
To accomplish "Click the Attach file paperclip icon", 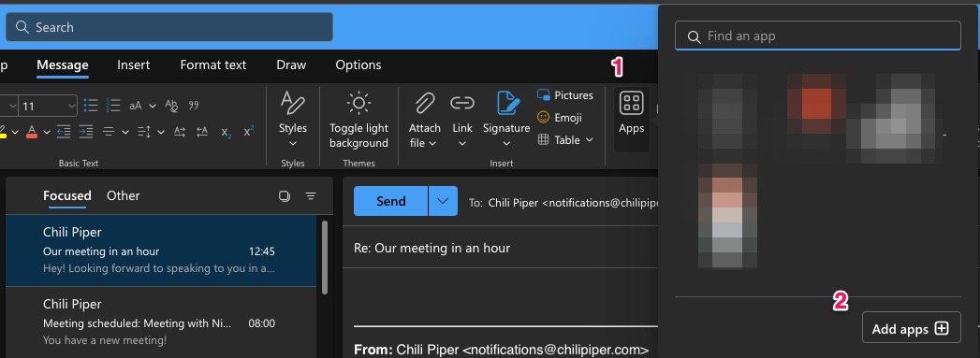I will 424,104.
